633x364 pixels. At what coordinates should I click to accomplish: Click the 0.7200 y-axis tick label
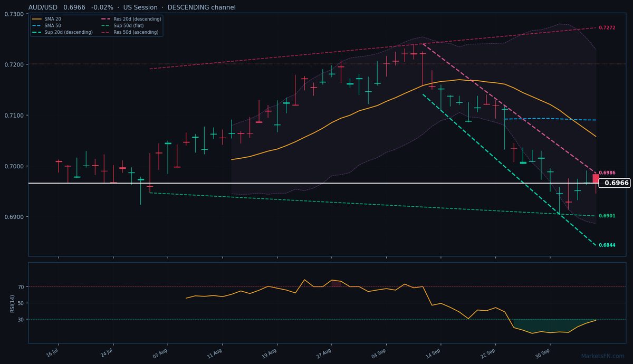point(14,64)
